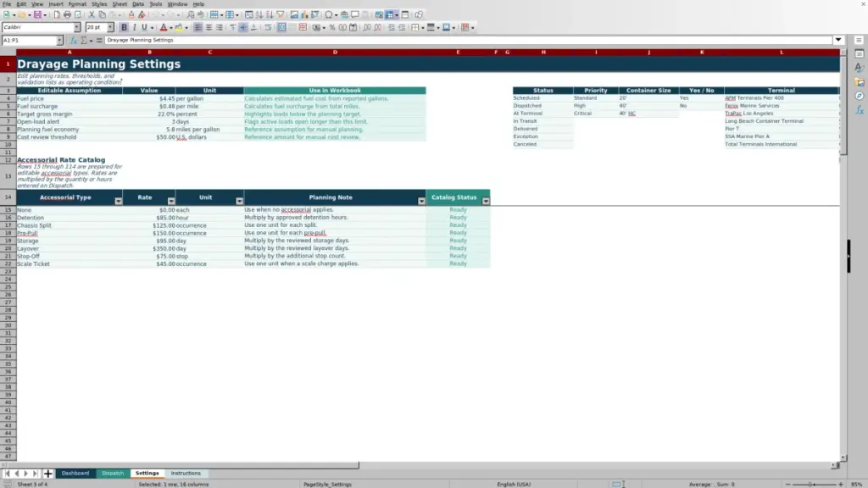Viewport: 868px width, 488px height.
Task: Open the Sidebar Gallery panel icon
Action: point(860,82)
